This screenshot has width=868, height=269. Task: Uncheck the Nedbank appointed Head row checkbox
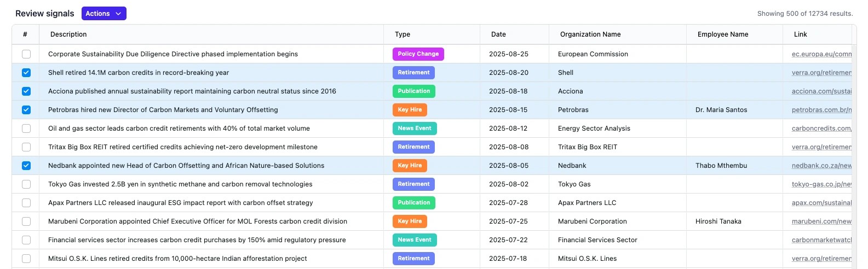(26, 166)
